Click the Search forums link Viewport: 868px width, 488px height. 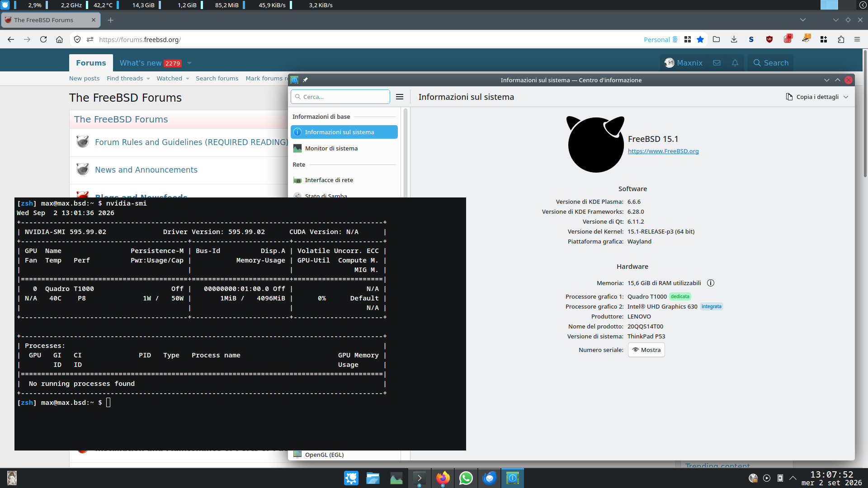pos(217,79)
